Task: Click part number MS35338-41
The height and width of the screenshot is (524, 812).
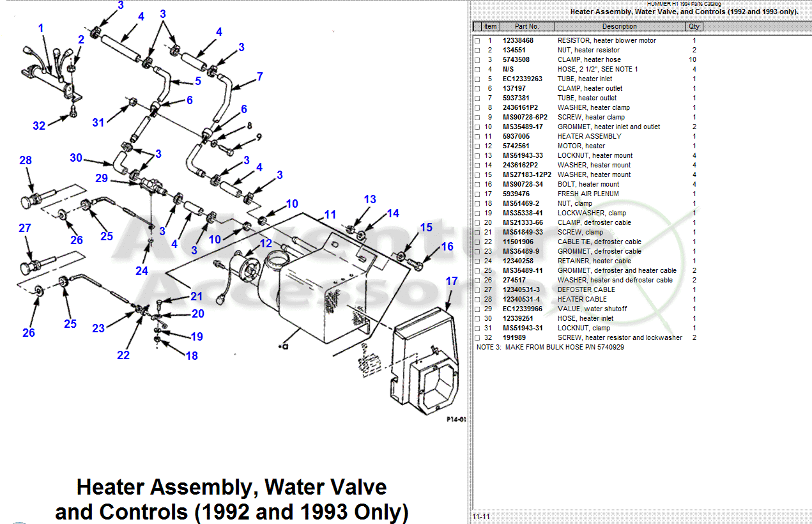Action: 523,213
